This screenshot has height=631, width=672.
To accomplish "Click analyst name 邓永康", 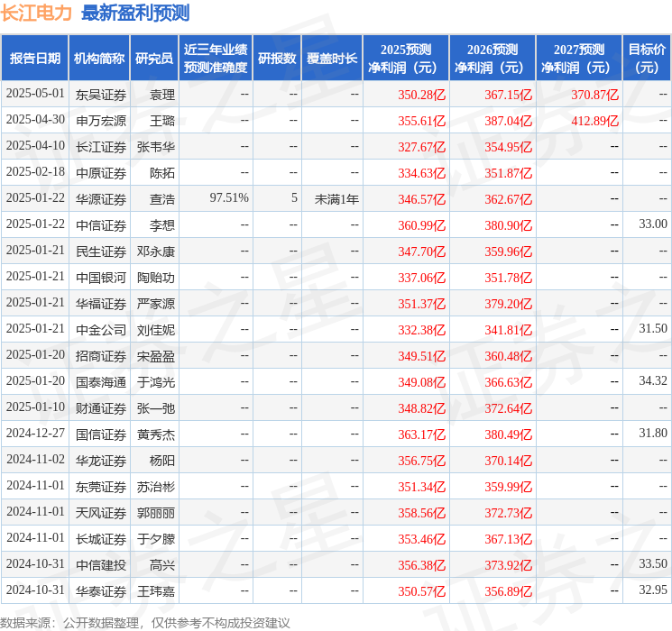I will point(155,251).
